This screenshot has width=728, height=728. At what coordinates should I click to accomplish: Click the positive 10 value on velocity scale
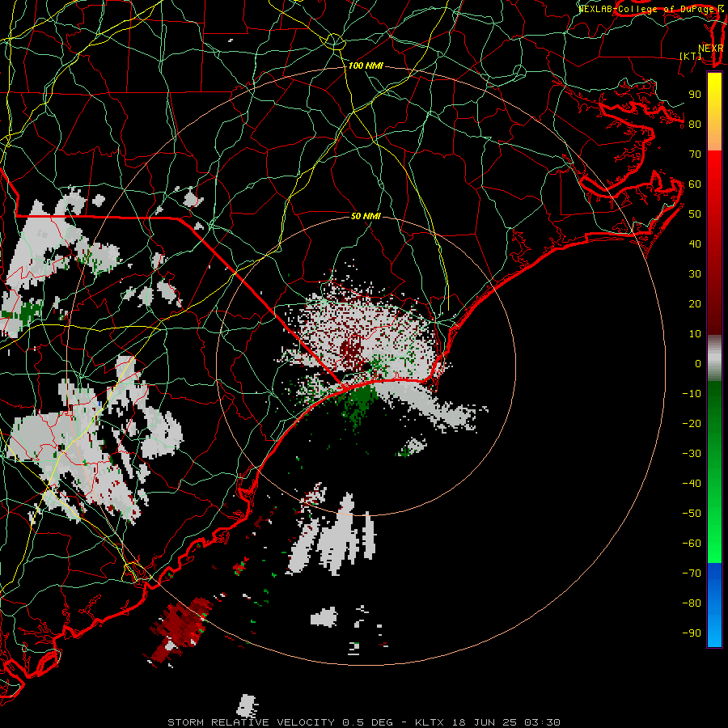coord(695,334)
